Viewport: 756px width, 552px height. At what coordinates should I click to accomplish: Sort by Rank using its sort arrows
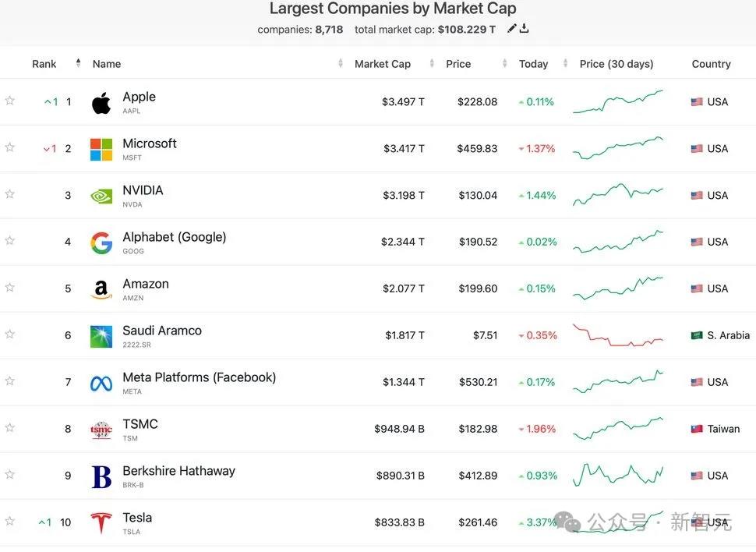(78, 63)
